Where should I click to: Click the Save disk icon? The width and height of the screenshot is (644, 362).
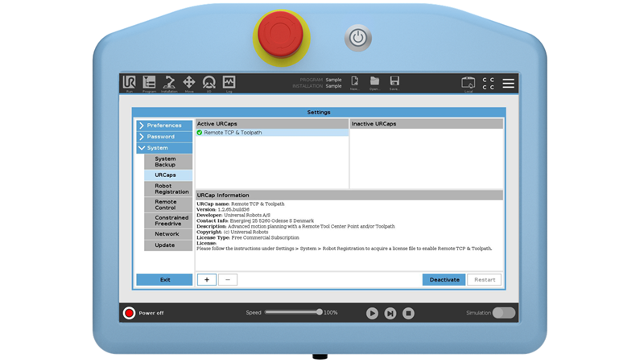(394, 83)
